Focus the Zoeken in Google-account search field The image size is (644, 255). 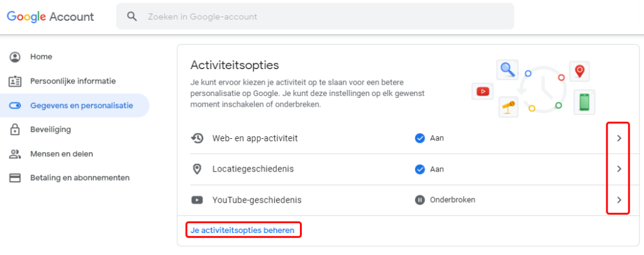coord(314,16)
